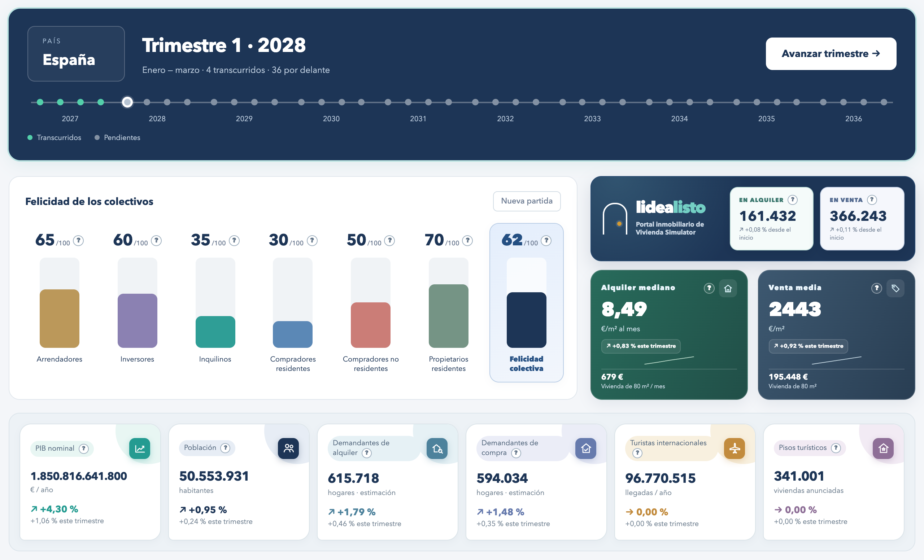Click the Compradores residentes blue bar

pos(293,334)
